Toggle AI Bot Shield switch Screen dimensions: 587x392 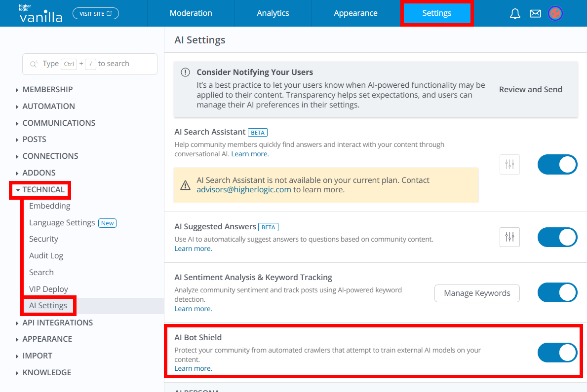[x=557, y=353]
